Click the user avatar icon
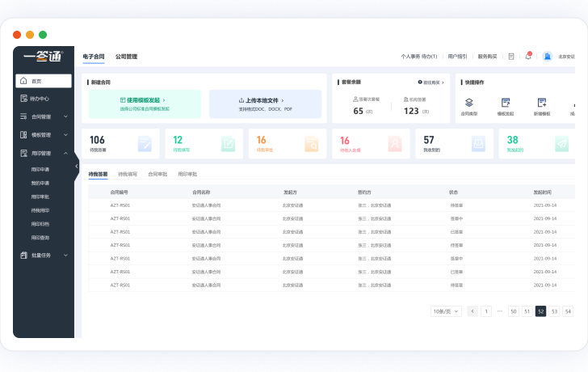 (x=548, y=57)
